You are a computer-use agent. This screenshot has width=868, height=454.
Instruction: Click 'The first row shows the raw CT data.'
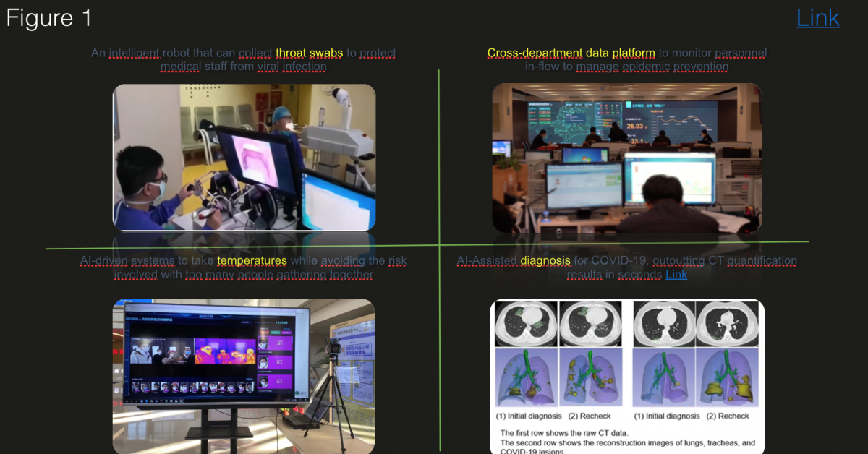pyautogui.click(x=565, y=432)
